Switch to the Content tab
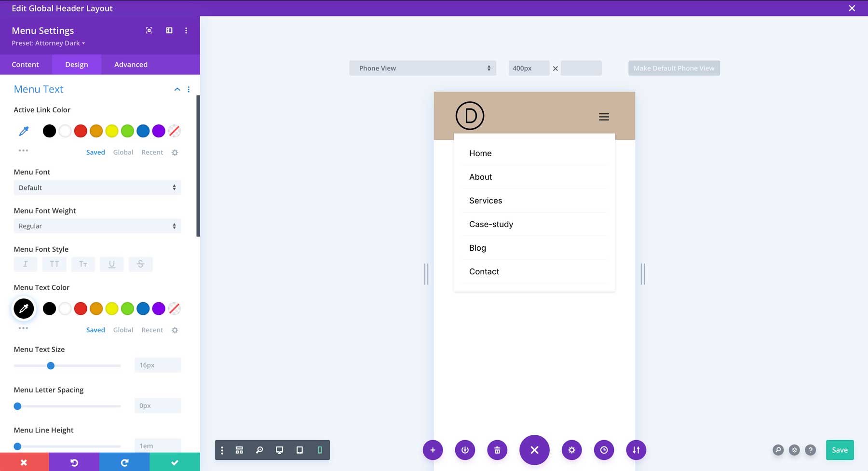This screenshot has height=471, width=868. (x=26, y=64)
